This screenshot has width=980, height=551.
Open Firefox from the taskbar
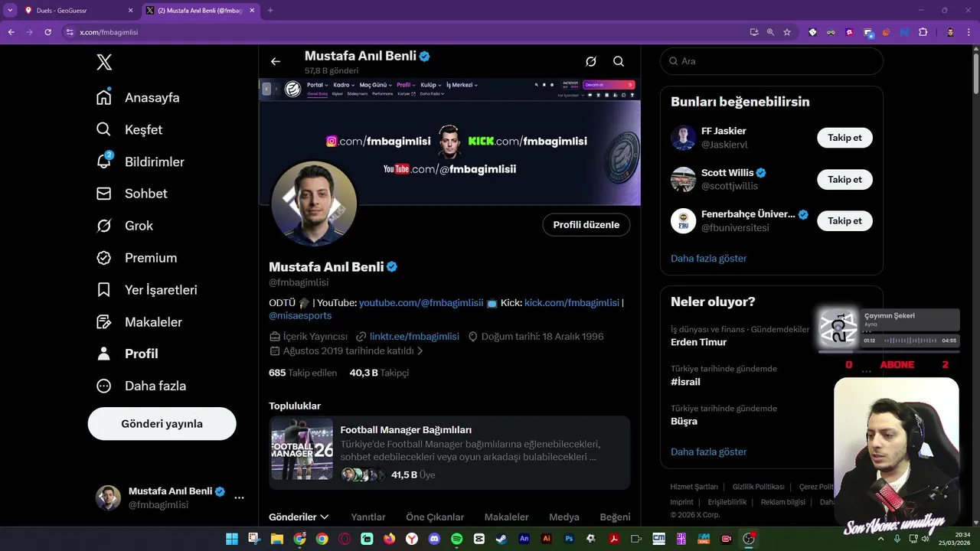coord(390,539)
